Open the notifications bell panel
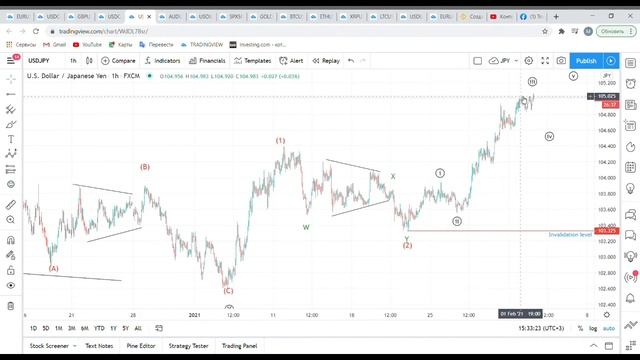 [x=631, y=298]
